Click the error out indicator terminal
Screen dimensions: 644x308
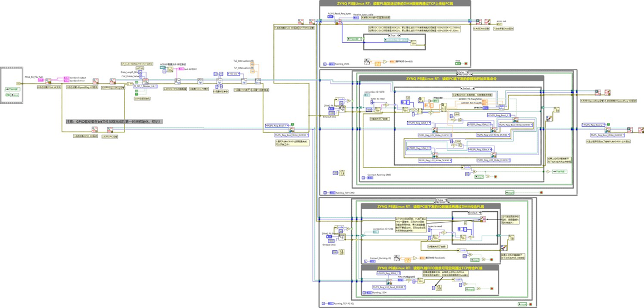pos(500,24)
